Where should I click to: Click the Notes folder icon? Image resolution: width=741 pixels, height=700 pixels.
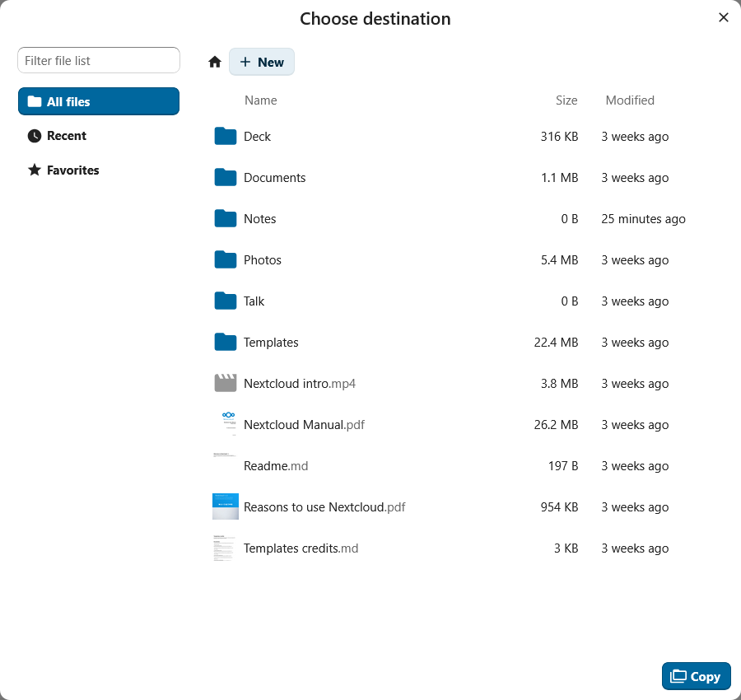coord(226,219)
